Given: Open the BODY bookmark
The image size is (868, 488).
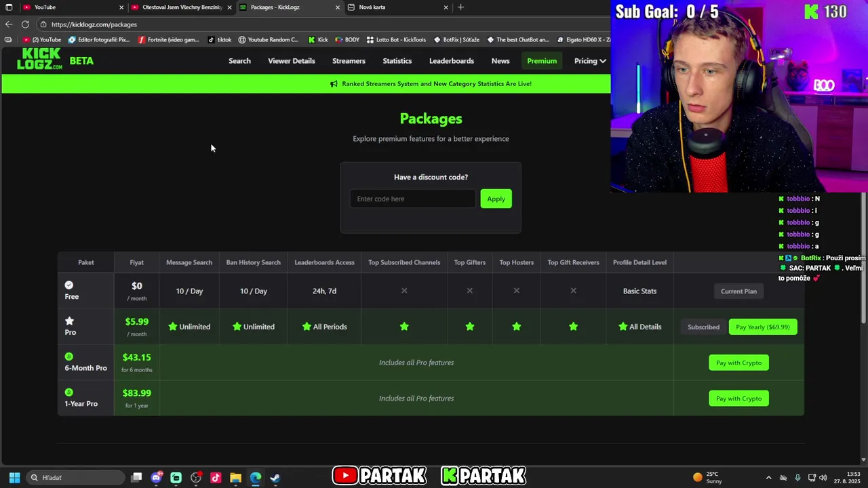Looking at the screenshot, I should pos(347,40).
